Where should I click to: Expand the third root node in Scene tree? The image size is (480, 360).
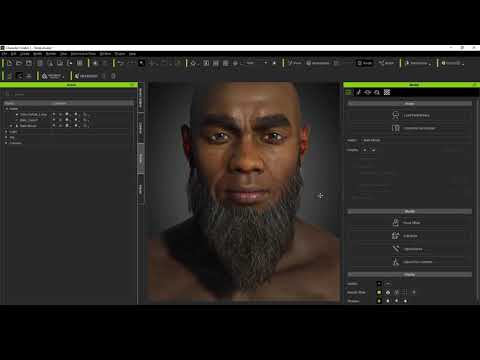coord(6,137)
